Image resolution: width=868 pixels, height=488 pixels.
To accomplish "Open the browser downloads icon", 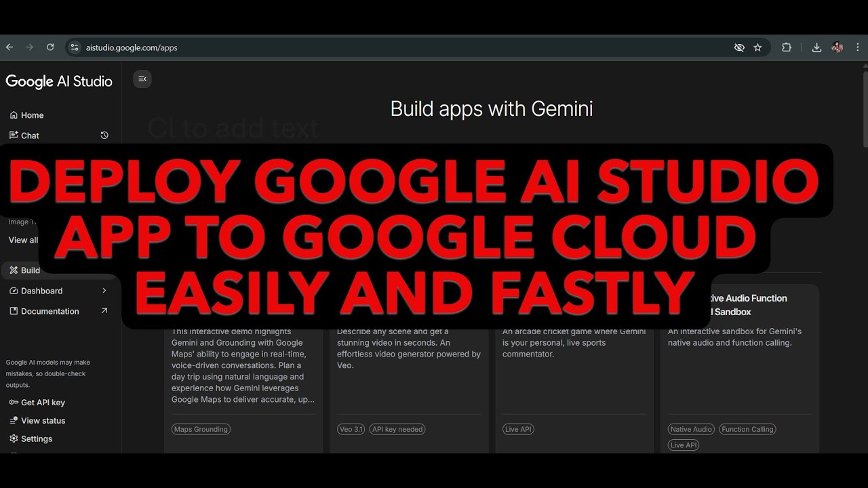I will 816,47.
